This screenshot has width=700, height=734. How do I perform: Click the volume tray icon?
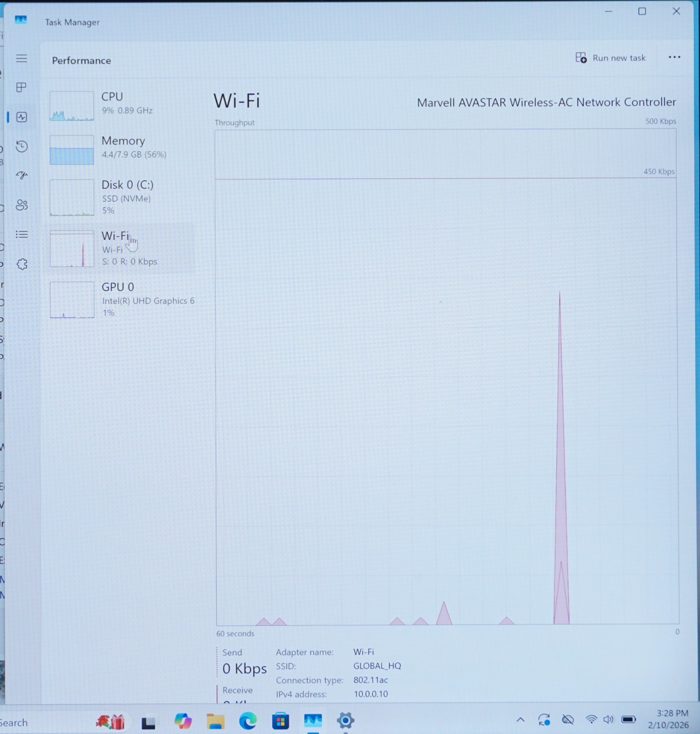click(609, 720)
